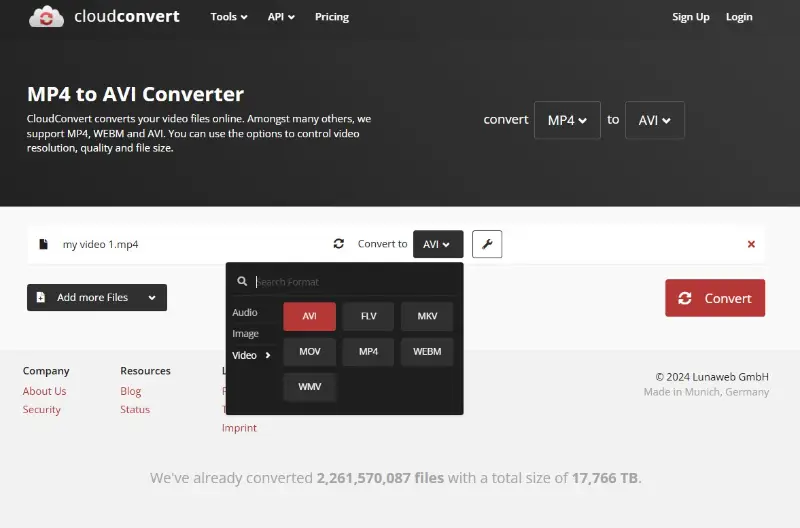Viewport: 800px width, 528px height.
Task: Click the refresh arrows icon beside Convert to
Action: pyautogui.click(x=339, y=244)
